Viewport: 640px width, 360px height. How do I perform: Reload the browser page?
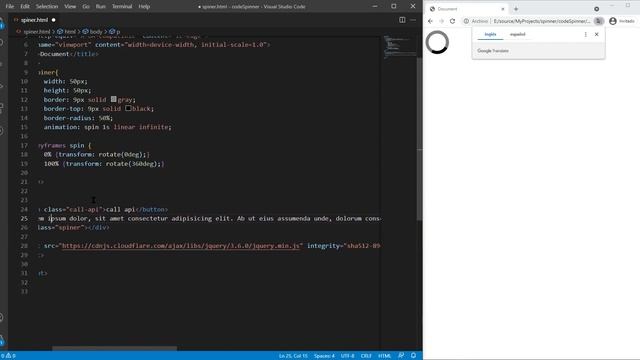(x=452, y=21)
